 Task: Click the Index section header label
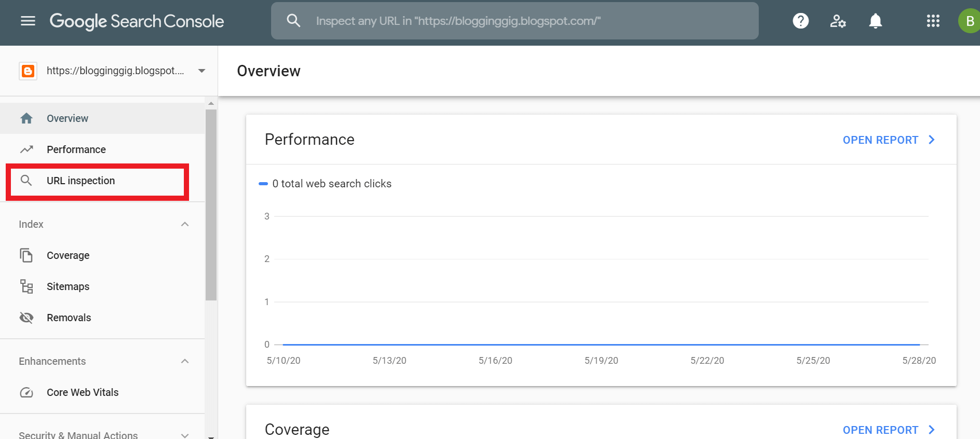pos(31,224)
